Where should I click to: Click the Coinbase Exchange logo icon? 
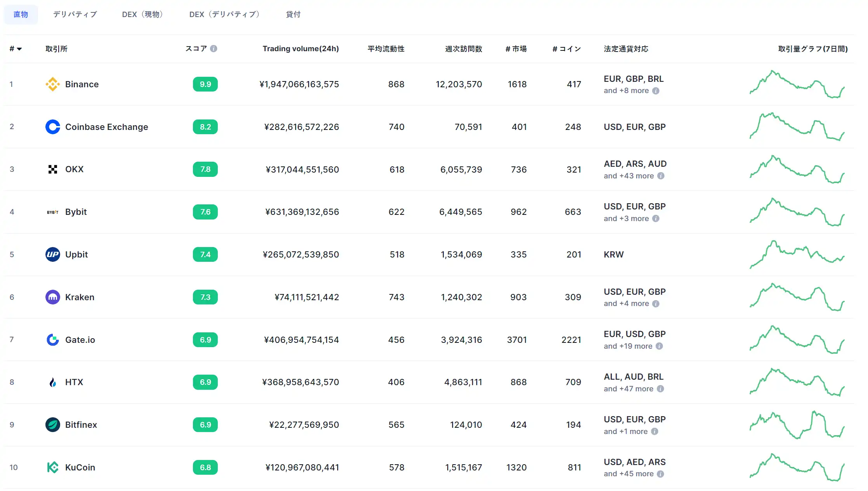pyautogui.click(x=52, y=127)
